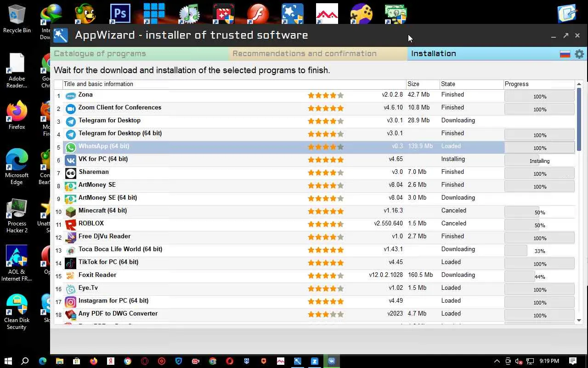The width and height of the screenshot is (588, 368).
Task: Sort list by State column header
Action: click(x=471, y=84)
